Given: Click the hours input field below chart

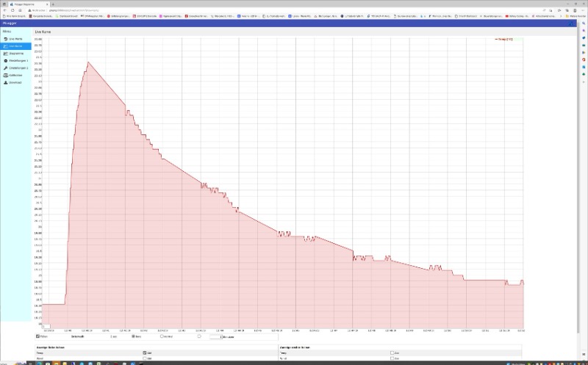Looking at the screenshot, I should click(215, 336).
